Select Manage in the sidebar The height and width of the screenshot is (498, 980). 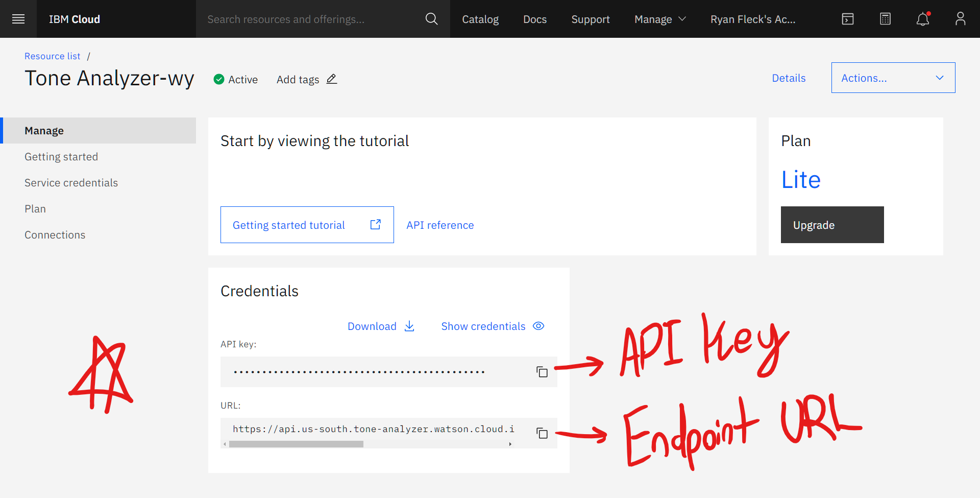99,130
